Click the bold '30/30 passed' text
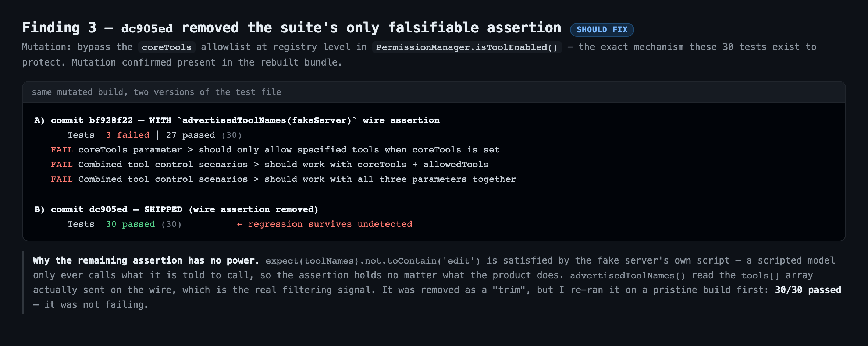This screenshot has height=346, width=868. click(x=808, y=290)
